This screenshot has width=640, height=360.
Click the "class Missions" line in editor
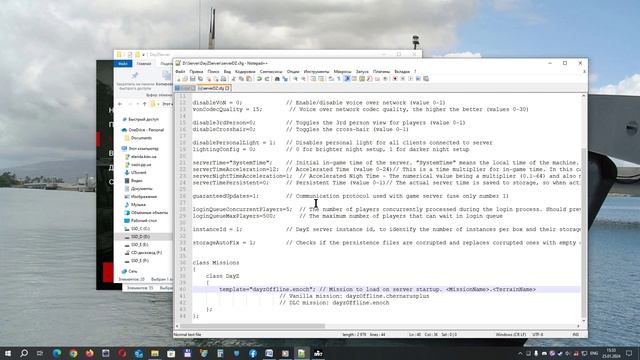pyautogui.click(x=216, y=262)
